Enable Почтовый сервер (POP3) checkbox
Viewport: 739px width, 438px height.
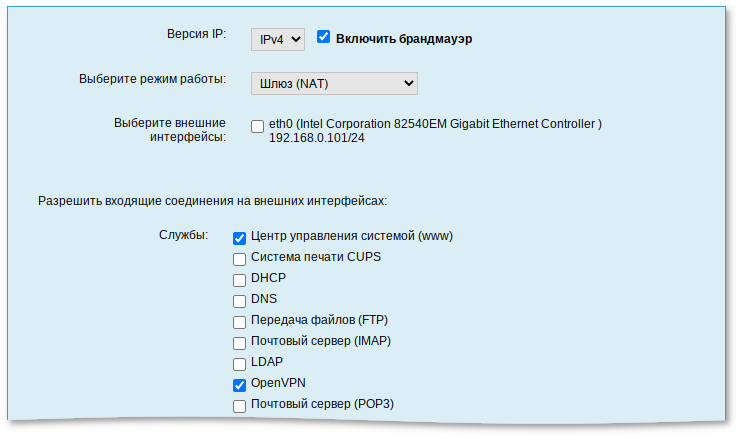click(240, 406)
